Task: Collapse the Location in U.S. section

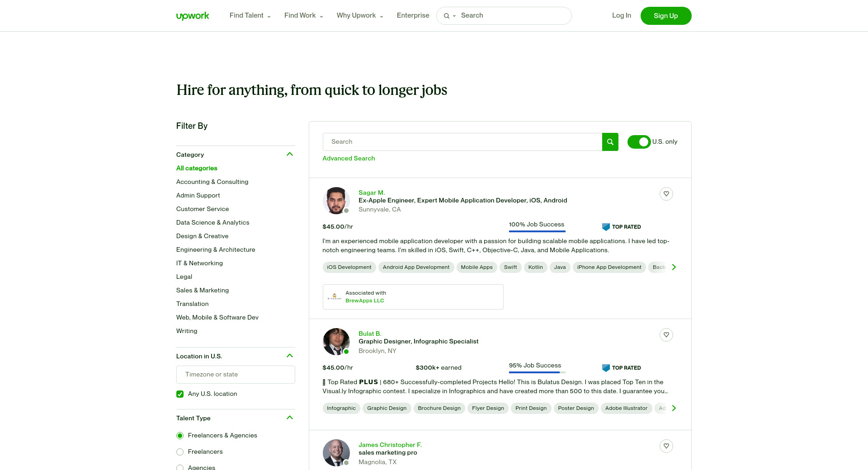Action: tap(290, 356)
